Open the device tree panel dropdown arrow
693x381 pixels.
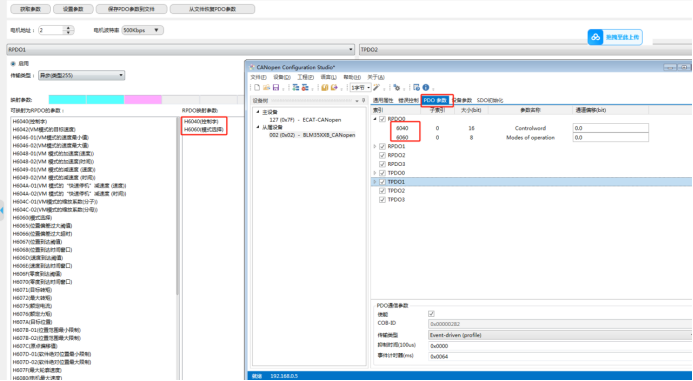[358, 101]
